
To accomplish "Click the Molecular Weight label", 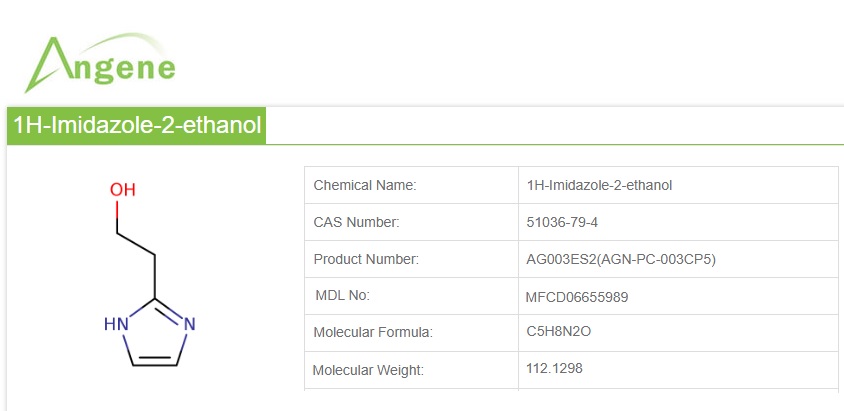I will (368, 370).
